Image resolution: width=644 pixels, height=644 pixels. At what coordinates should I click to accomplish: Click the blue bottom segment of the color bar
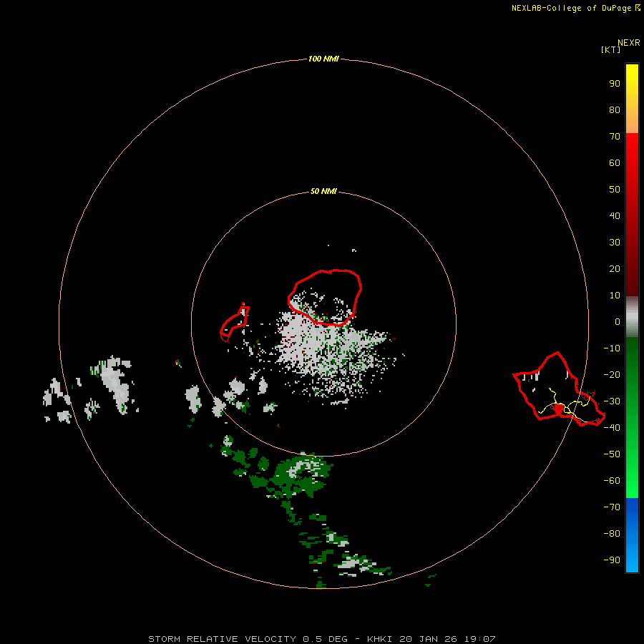click(632, 535)
